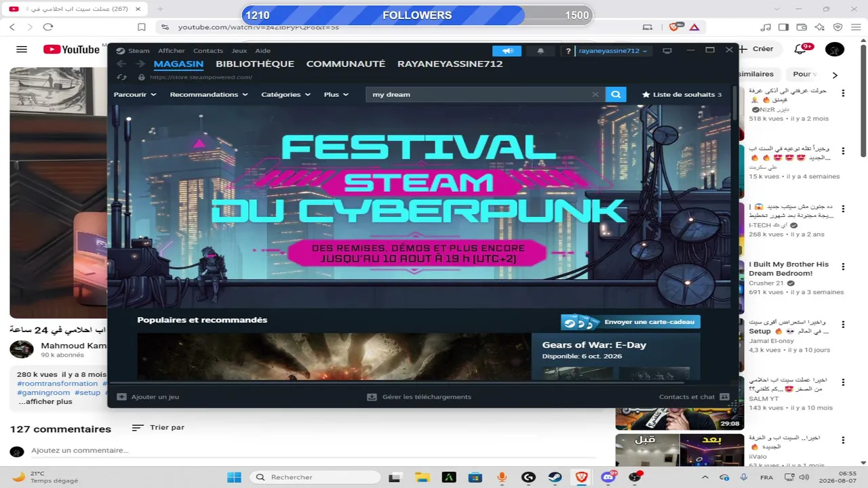
Task: Open the YouTube hamburger menu
Action: 22,49
